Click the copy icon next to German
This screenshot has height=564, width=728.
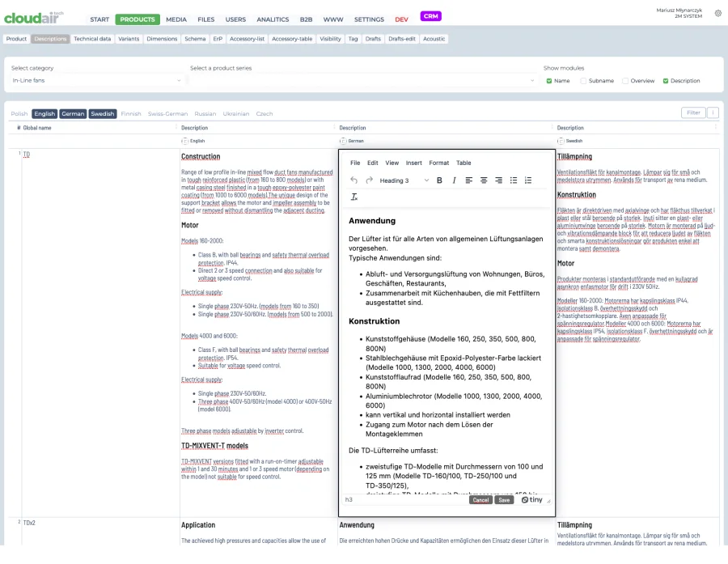pos(343,141)
